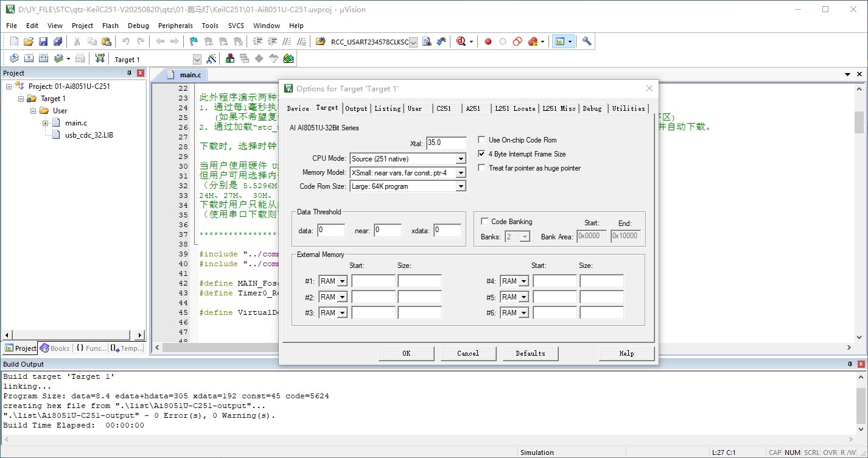
Task: Click the External Memory #1 Start field
Action: 374,281
